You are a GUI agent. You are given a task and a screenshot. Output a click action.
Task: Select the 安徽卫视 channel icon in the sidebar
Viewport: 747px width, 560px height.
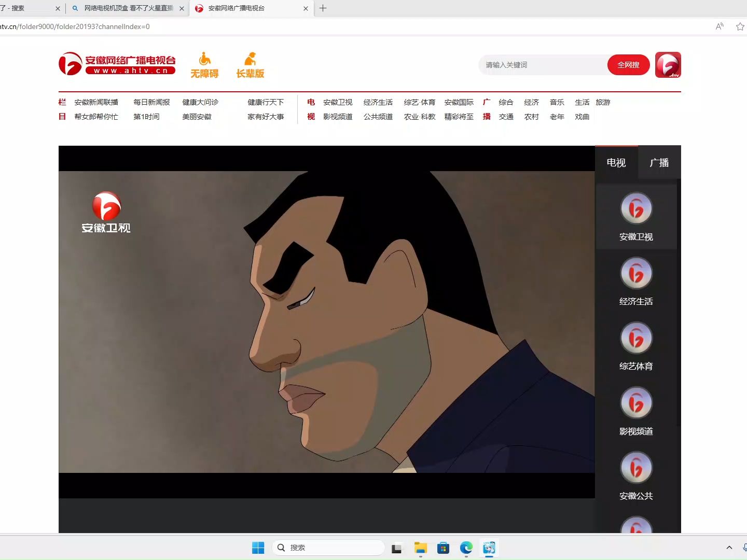[636, 208]
